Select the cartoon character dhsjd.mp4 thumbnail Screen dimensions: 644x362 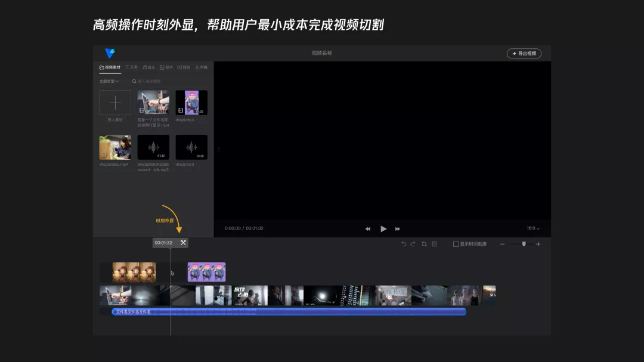[x=191, y=103]
